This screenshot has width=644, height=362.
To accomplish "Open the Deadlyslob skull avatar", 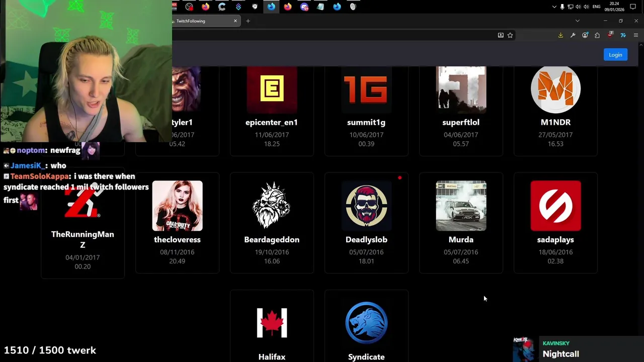I will pos(366,206).
